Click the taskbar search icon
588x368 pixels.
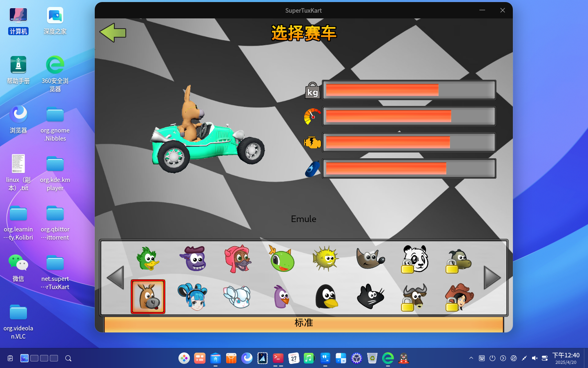pyautogui.click(x=68, y=358)
